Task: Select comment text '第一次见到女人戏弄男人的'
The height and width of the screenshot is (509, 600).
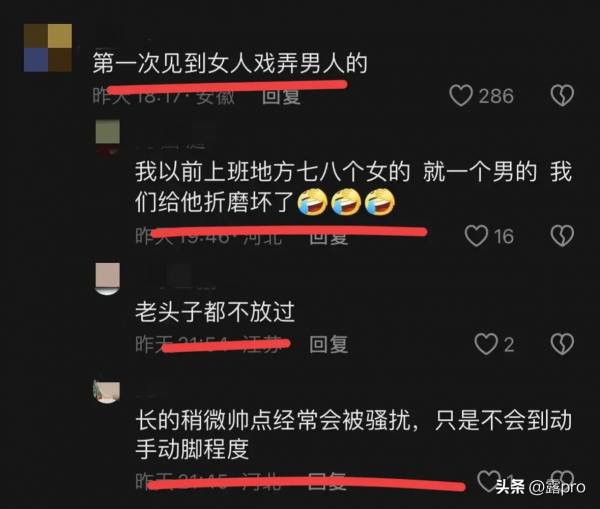Action: (230, 63)
